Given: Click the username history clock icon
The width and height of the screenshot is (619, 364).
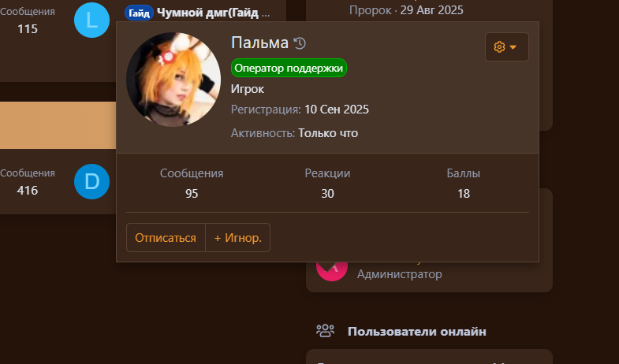Looking at the screenshot, I should [300, 43].
